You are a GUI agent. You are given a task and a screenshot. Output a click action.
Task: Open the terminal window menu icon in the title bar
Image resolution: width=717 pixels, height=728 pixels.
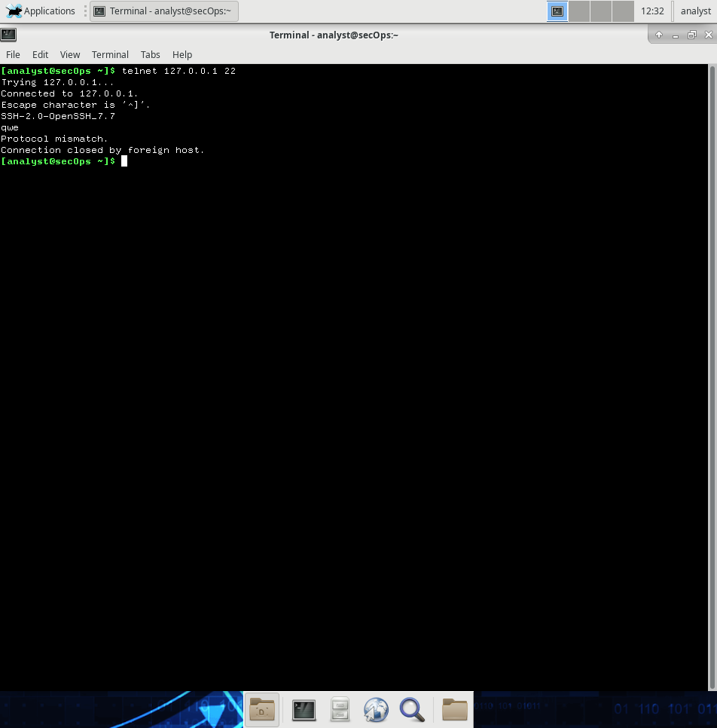(x=8, y=35)
